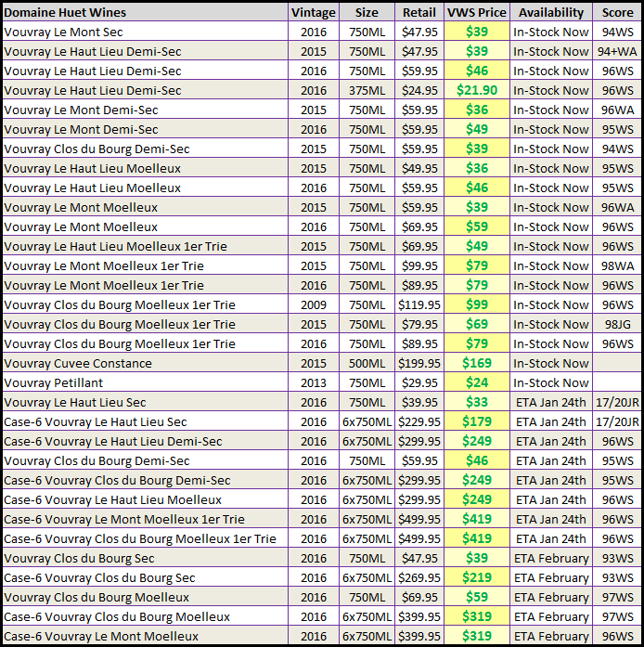Screen dimensions: 644x647
Task: Click the 'Vouvray Le Haut Lieu Sec' wine name
Action: pos(74,402)
